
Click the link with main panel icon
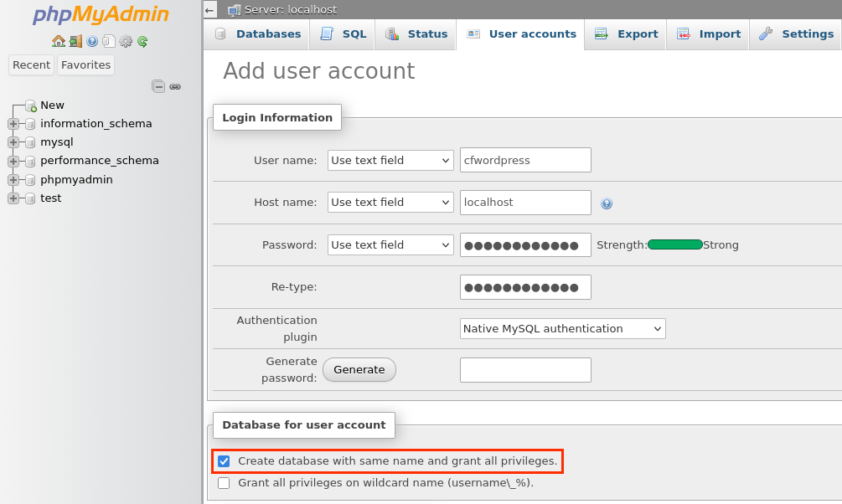coord(175,86)
